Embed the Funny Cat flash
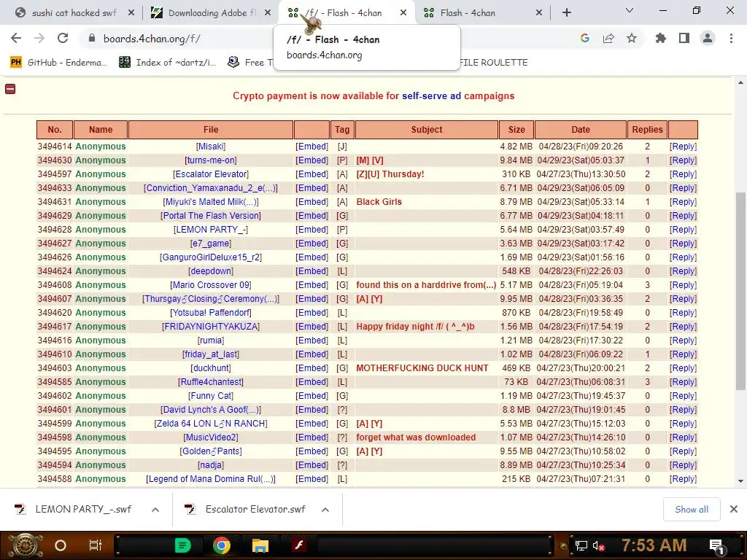747x560 pixels. pos(311,396)
